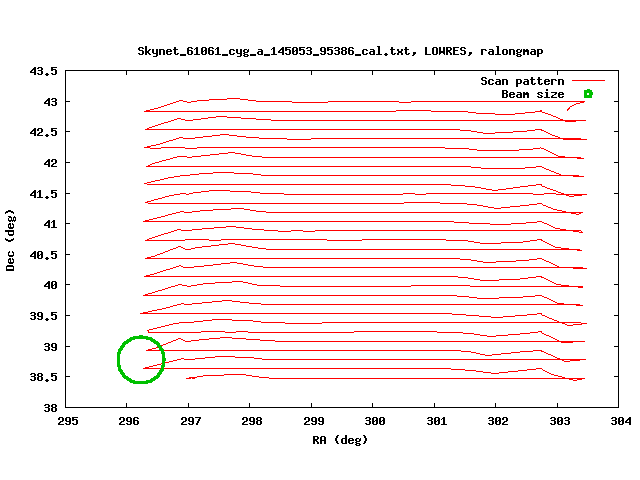Click the 38 tick label on Dec axis

(50, 408)
